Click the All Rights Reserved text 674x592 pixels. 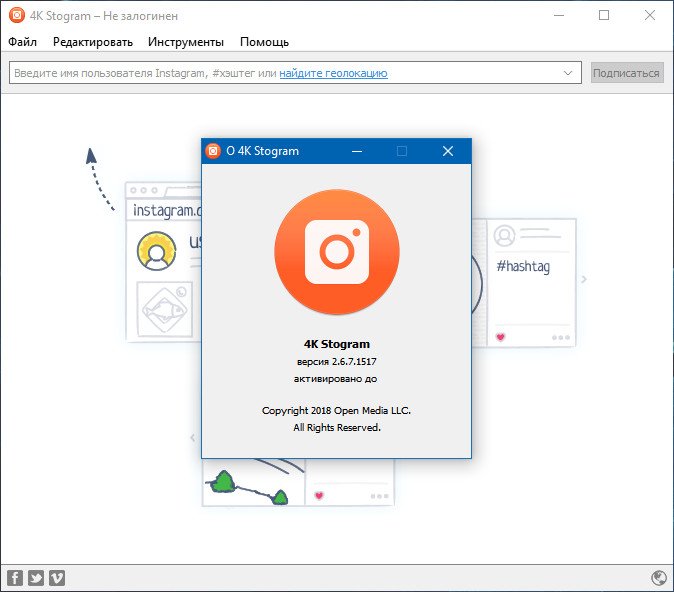pos(337,427)
